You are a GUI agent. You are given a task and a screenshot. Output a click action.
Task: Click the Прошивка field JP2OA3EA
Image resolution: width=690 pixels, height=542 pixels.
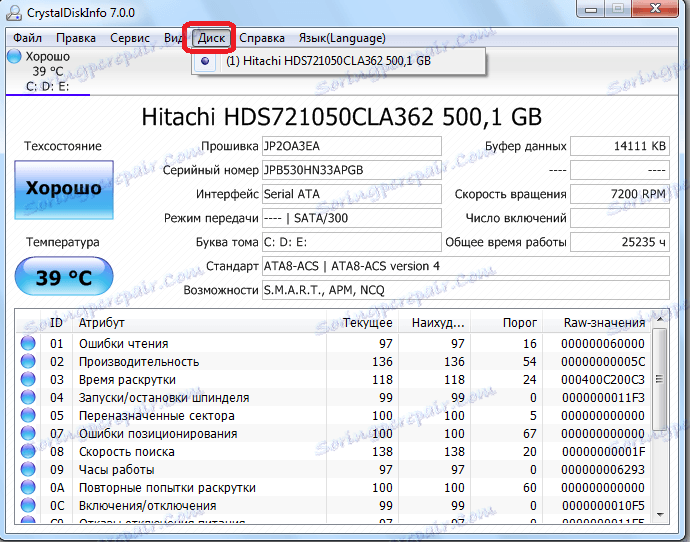pos(352,146)
